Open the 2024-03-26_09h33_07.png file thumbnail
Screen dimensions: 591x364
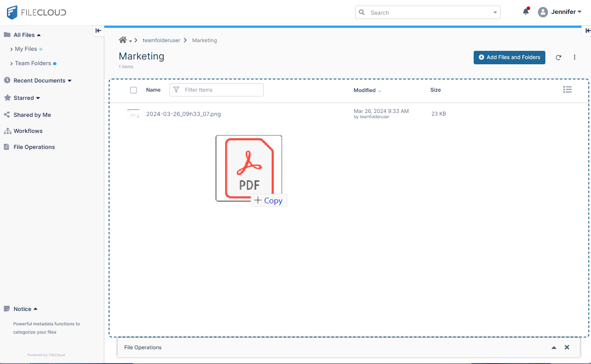tap(133, 114)
